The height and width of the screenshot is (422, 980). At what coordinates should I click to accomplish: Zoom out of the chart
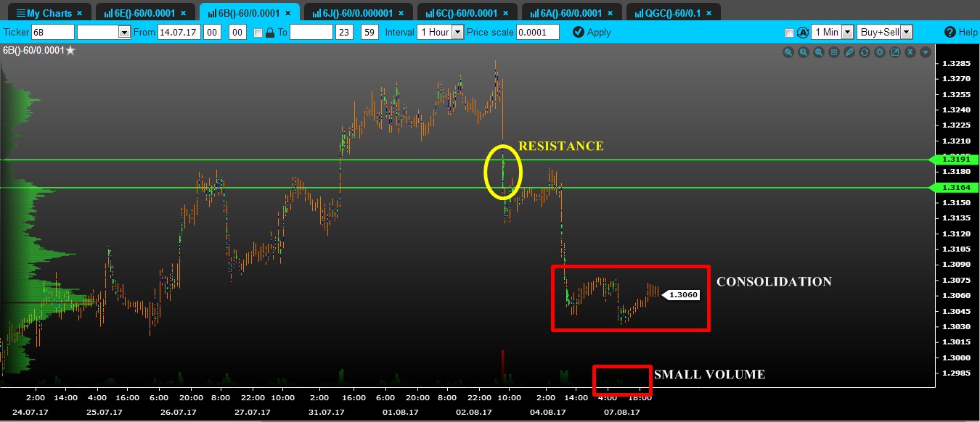tap(819, 52)
